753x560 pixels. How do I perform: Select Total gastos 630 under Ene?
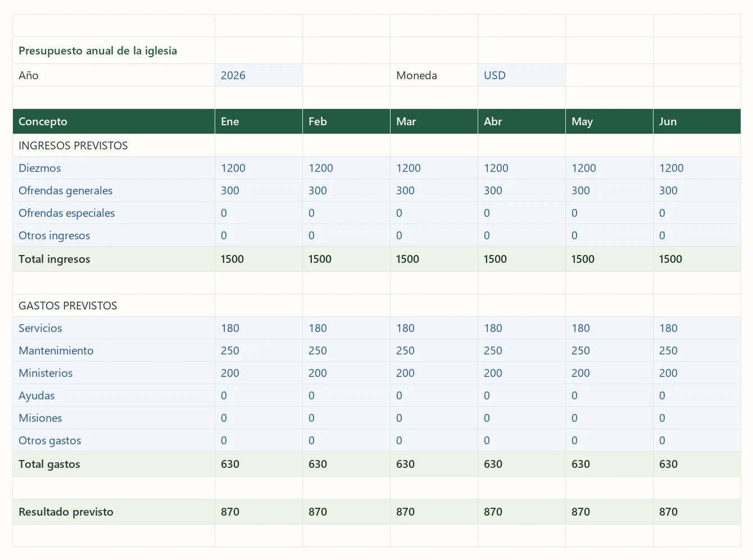(x=258, y=464)
